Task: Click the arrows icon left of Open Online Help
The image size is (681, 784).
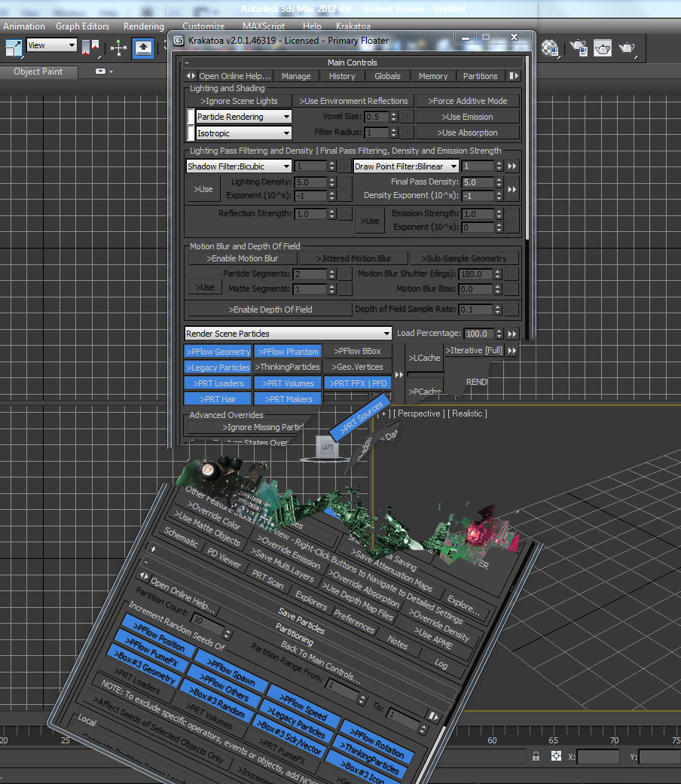Action: 191,76
